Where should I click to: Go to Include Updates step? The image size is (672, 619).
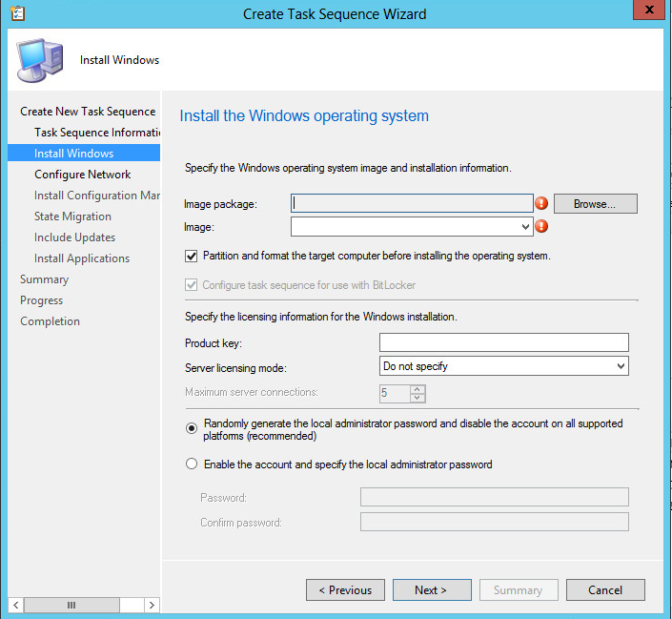(x=75, y=237)
